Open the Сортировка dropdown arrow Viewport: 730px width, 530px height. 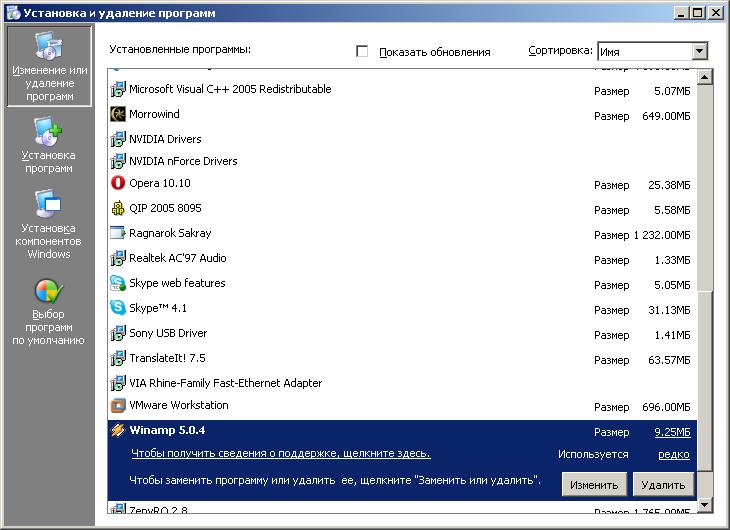coord(699,51)
